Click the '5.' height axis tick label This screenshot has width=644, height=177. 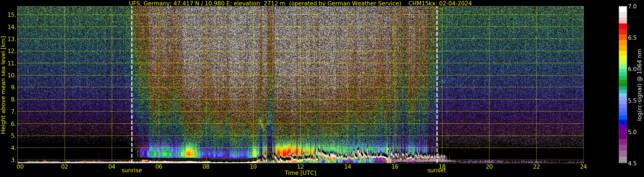pos(13,136)
